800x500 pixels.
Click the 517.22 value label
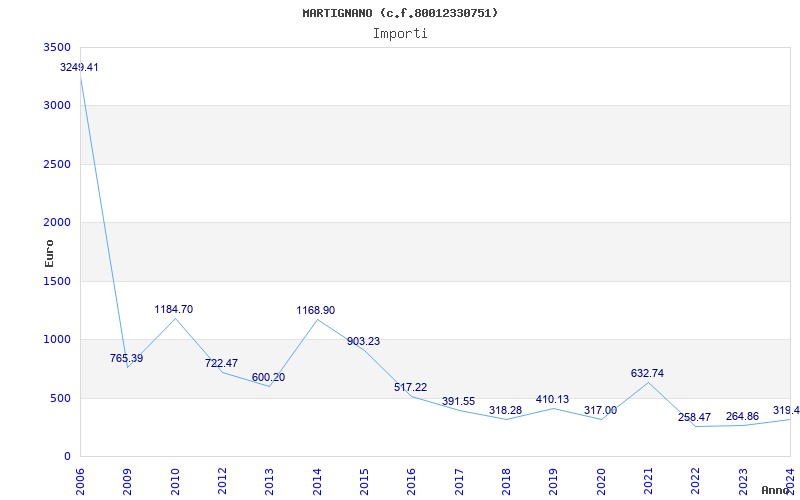pos(411,387)
